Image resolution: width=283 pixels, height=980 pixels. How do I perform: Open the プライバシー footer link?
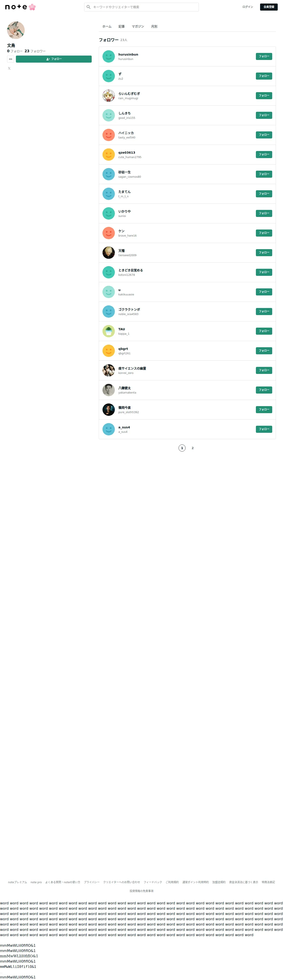(x=92, y=882)
